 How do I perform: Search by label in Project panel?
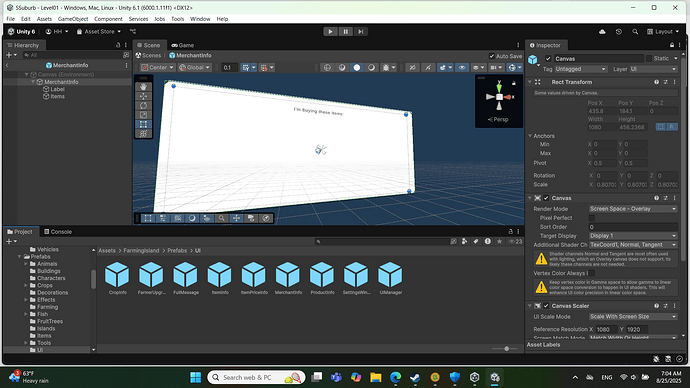pyautogui.click(x=476, y=241)
